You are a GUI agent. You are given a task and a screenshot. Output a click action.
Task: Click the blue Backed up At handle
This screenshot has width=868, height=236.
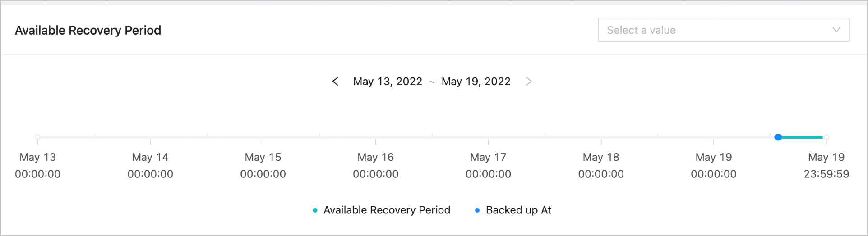click(778, 137)
